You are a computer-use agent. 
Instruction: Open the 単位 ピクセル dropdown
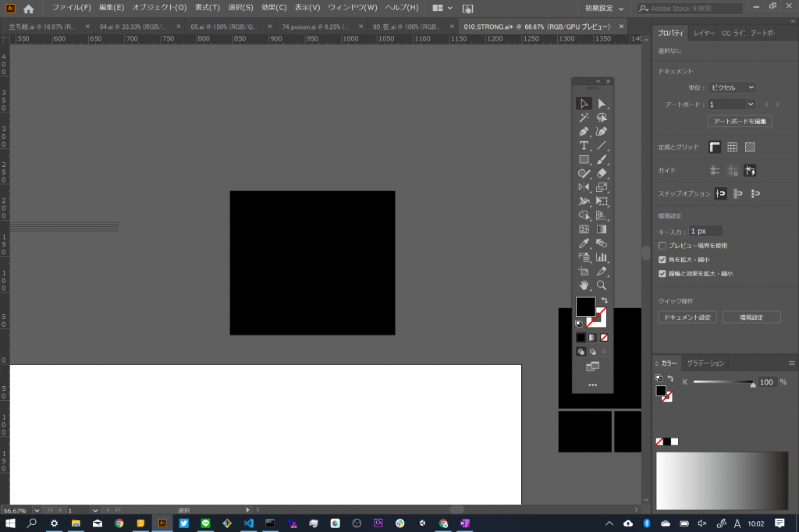(x=732, y=87)
